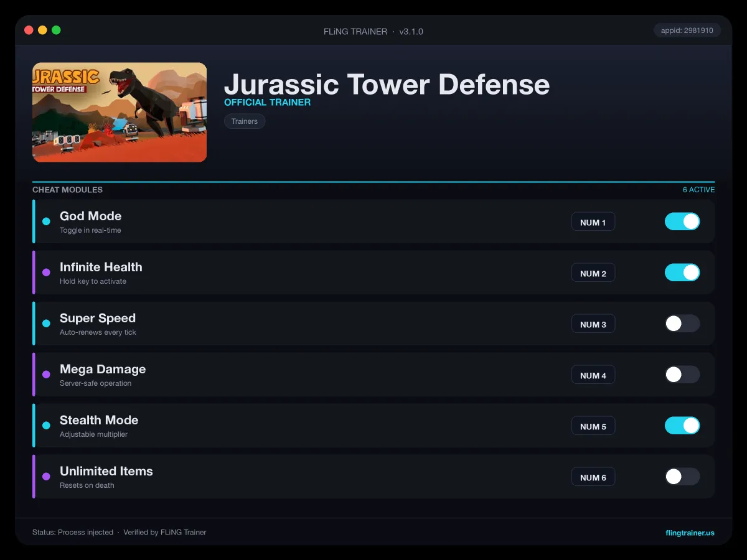This screenshot has width=747, height=560.
Task: Click 'Adjustable multiplier' text
Action: tap(93, 434)
